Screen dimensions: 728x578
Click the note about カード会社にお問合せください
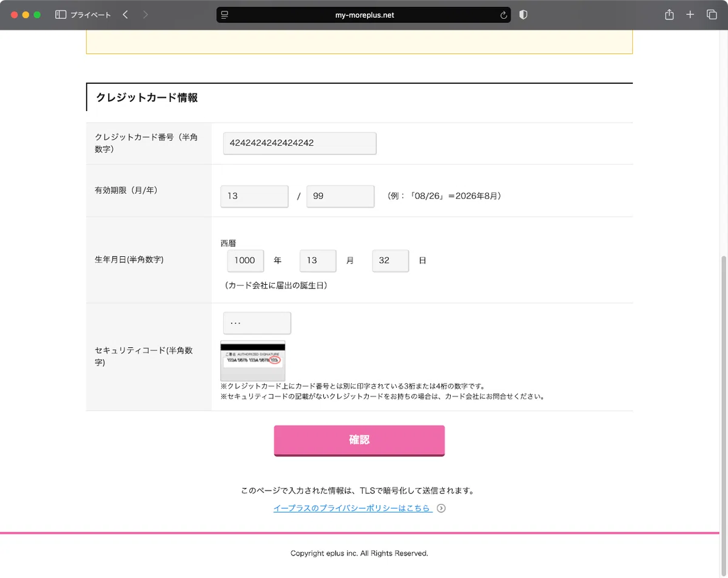382,396
